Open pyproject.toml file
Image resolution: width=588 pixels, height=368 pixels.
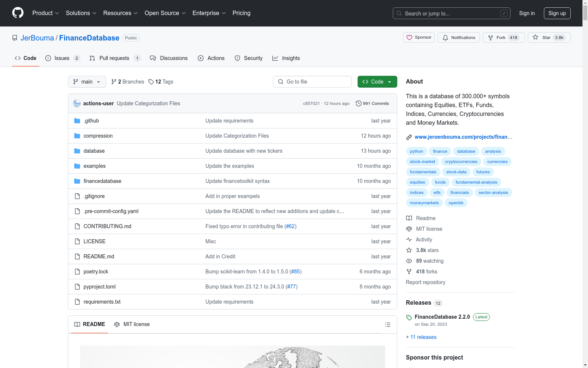pos(100,287)
